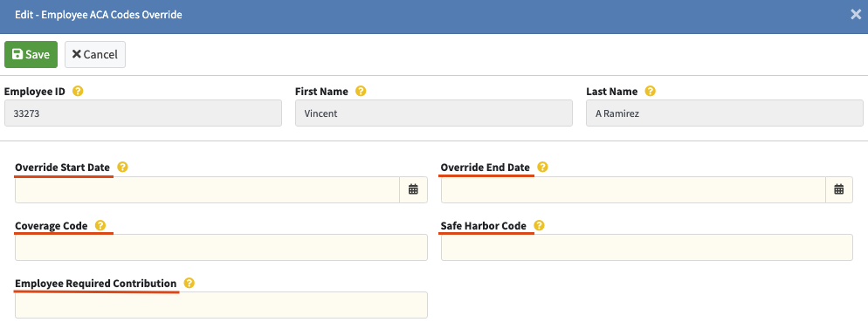Image resolution: width=868 pixels, height=329 pixels.
Task: Click the Employee Required Contribution field
Action: pyautogui.click(x=222, y=305)
